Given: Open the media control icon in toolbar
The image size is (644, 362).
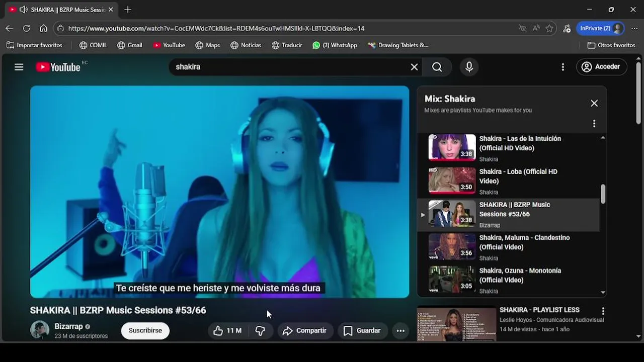Looking at the screenshot, I should tap(567, 28).
